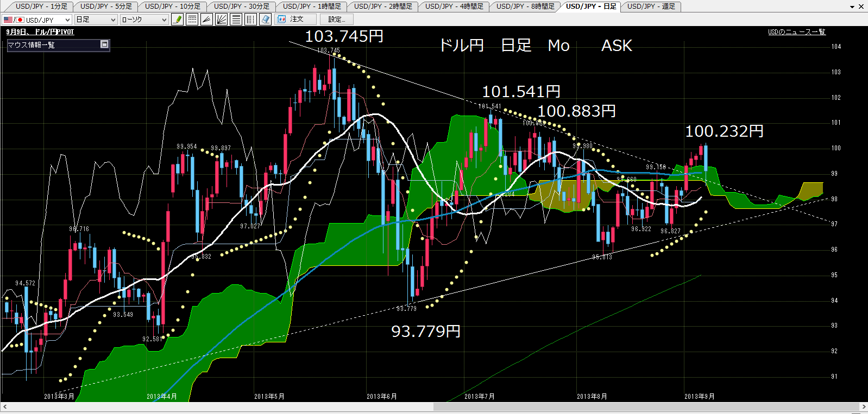Toggle the マウス情報一覧 panel collapse box
The width and height of the screenshot is (868, 414).
tap(104, 44)
